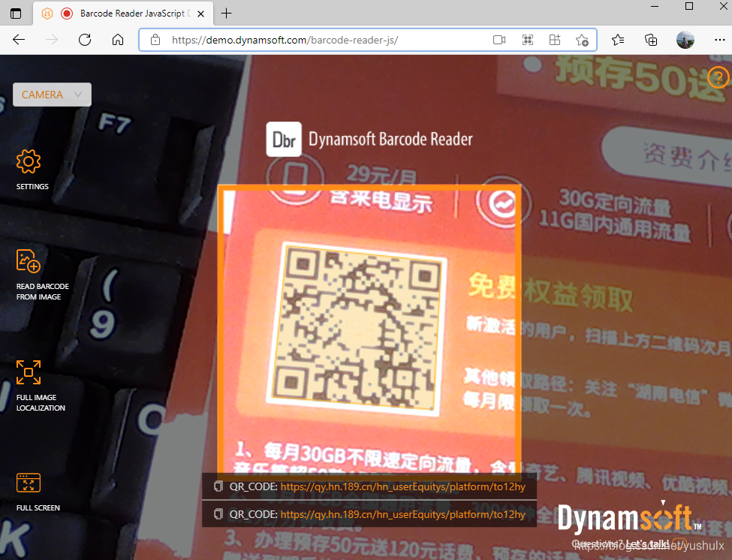
Task: Click the Dbr logo icon
Action: pyautogui.click(x=284, y=139)
